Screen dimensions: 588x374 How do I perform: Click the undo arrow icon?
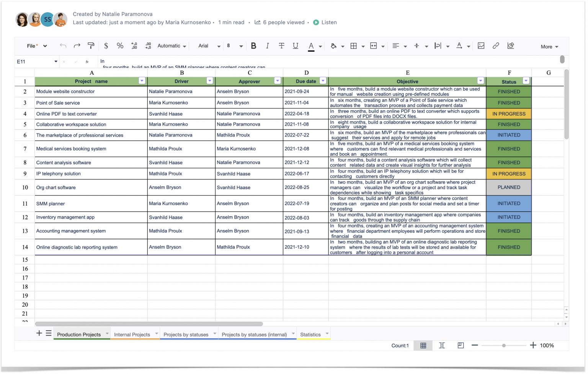click(x=63, y=46)
